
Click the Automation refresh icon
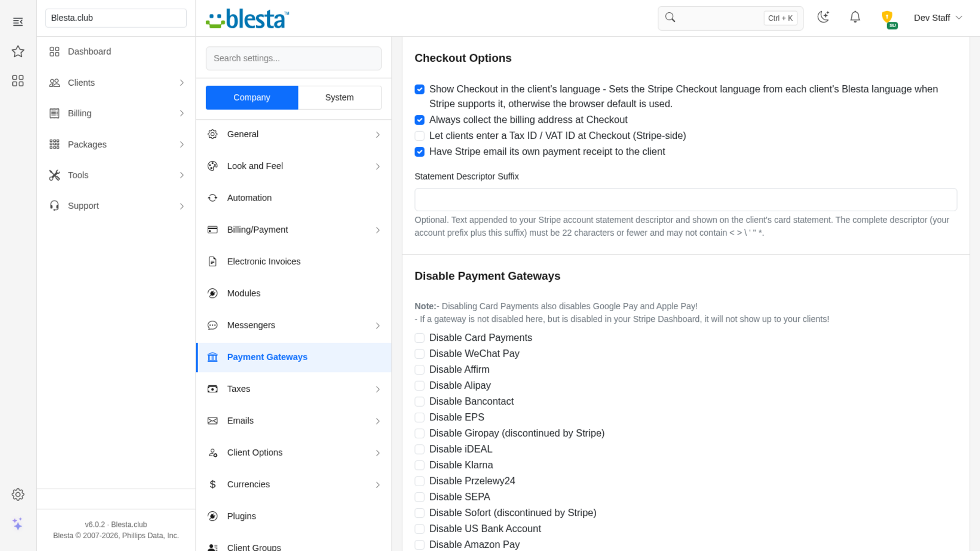point(212,198)
